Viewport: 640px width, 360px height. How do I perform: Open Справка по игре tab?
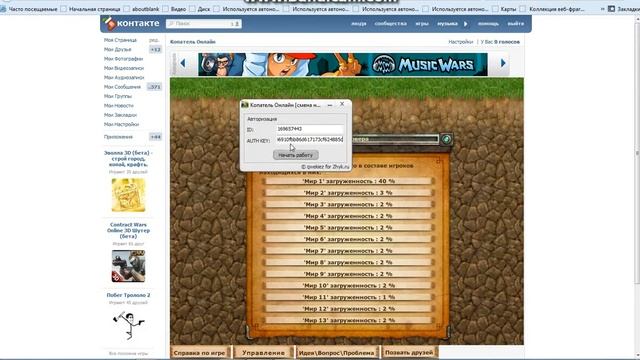tap(199, 353)
